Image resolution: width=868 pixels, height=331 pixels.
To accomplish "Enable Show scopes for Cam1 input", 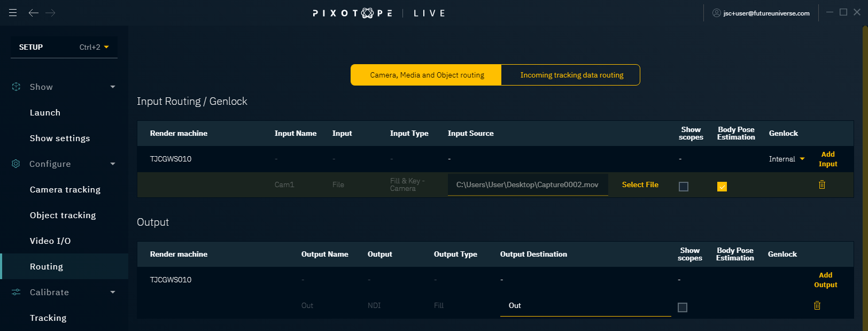I will [684, 187].
